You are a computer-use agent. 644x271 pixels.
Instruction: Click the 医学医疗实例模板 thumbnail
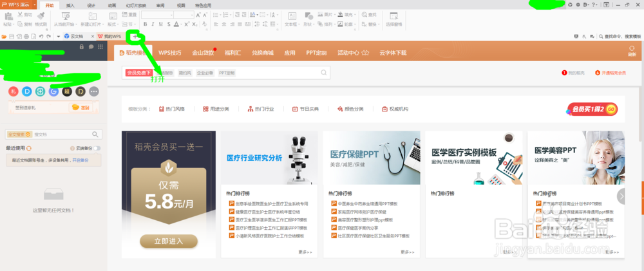pos(474,158)
